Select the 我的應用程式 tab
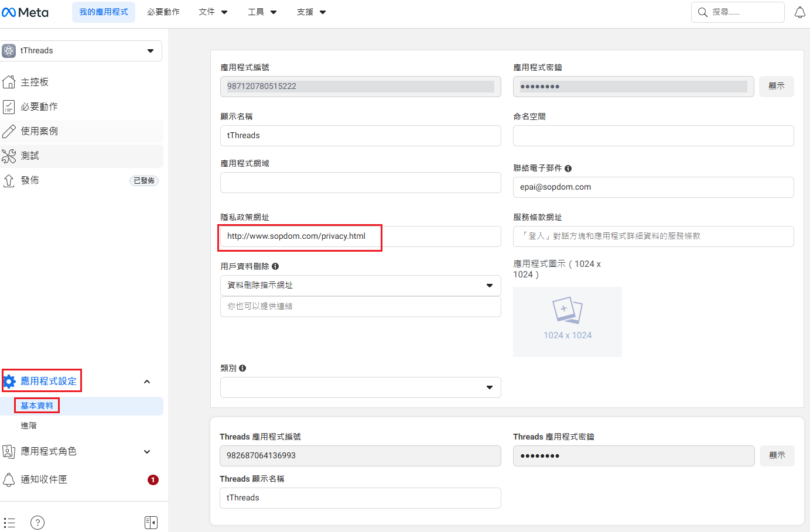The height and width of the screenshot is (532, 810). pyautogui.click(x=104, y=12)
